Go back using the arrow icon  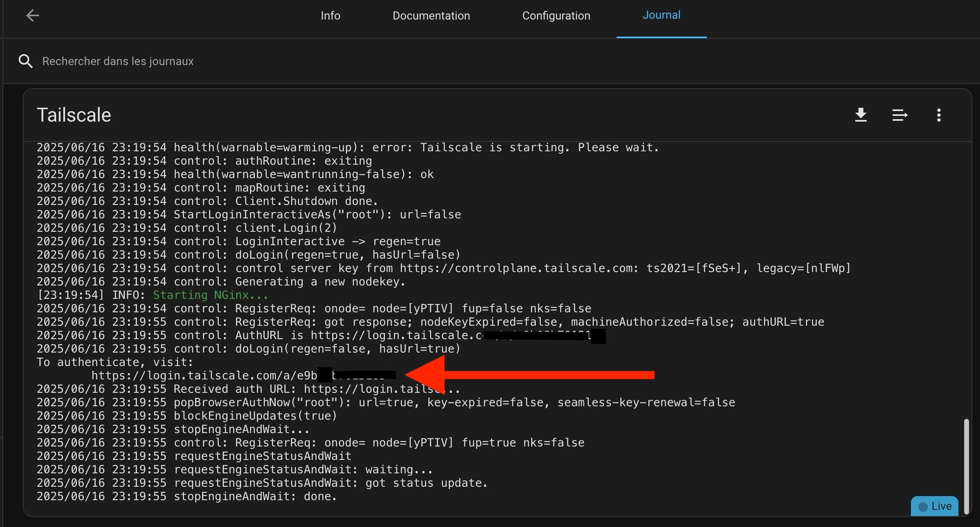click(x=33, y=16)
